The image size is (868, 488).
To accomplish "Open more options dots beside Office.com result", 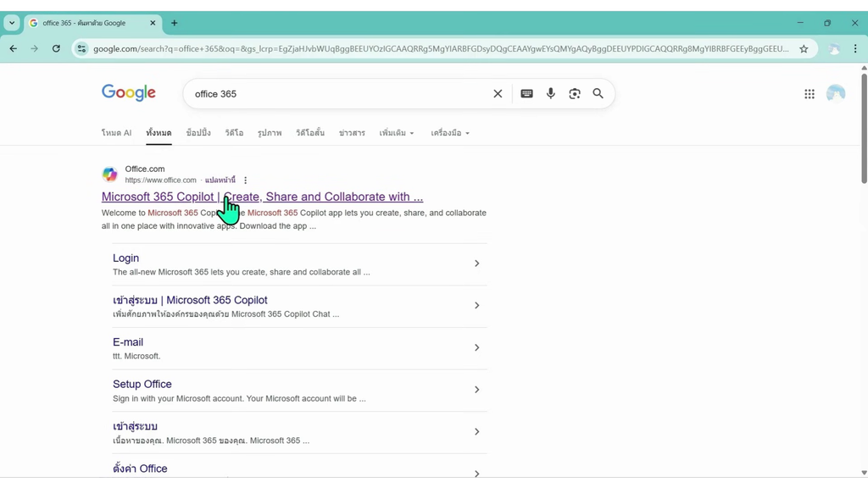I will pos(245,180).
